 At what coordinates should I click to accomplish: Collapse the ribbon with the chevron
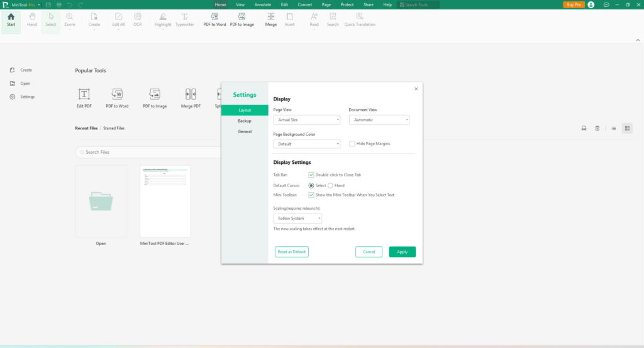click(638, 40)
